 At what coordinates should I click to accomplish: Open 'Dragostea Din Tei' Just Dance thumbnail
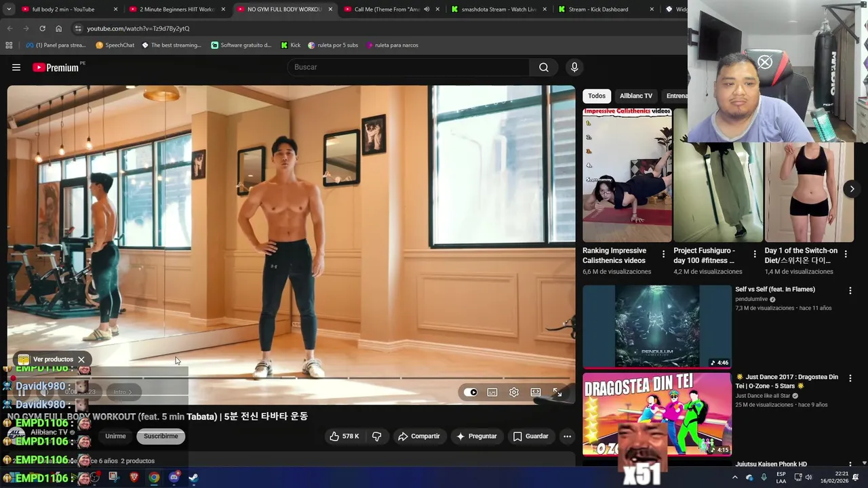tap(657, 414)
